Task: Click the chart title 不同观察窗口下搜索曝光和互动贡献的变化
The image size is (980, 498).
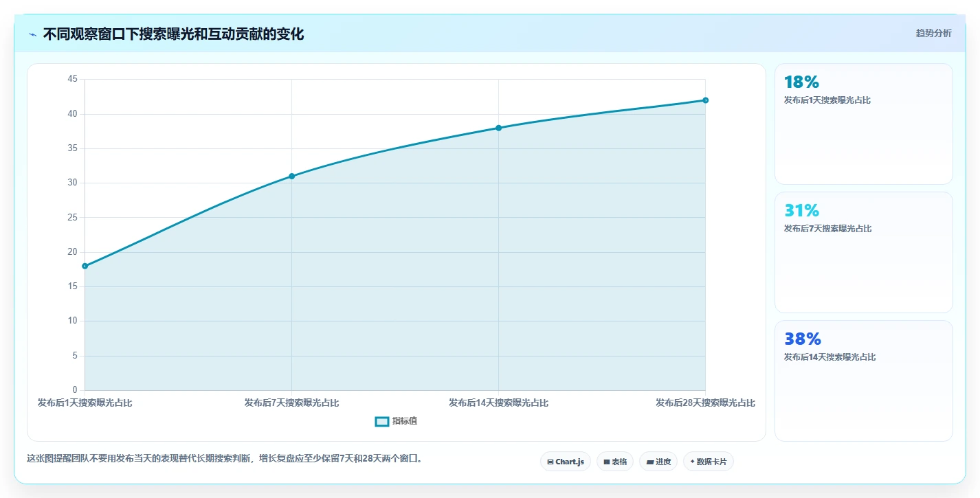Action: 173,34
